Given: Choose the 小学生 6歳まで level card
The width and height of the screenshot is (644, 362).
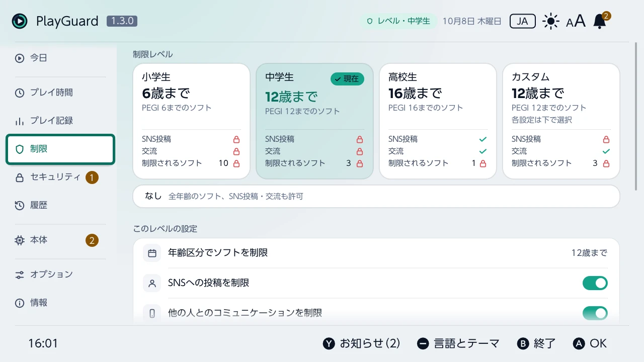Looking at the screenshot, I should click(x=192, y=121).
